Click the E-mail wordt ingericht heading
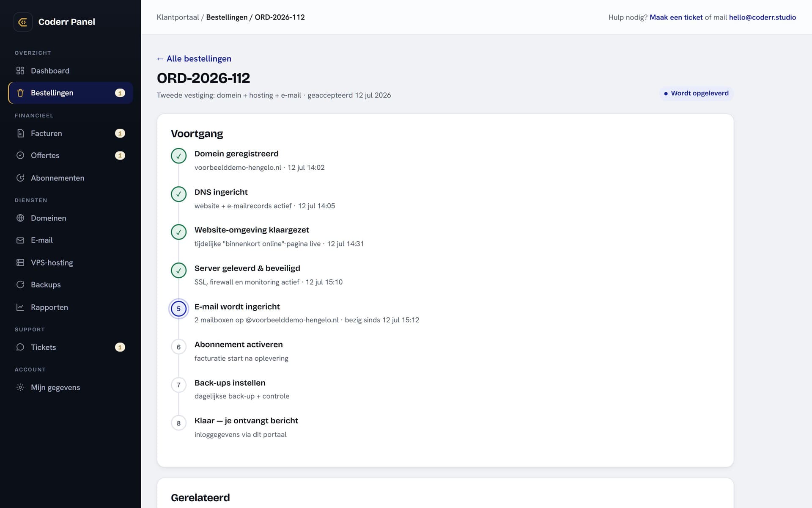The image size is (812, 508). click(237, 306)
